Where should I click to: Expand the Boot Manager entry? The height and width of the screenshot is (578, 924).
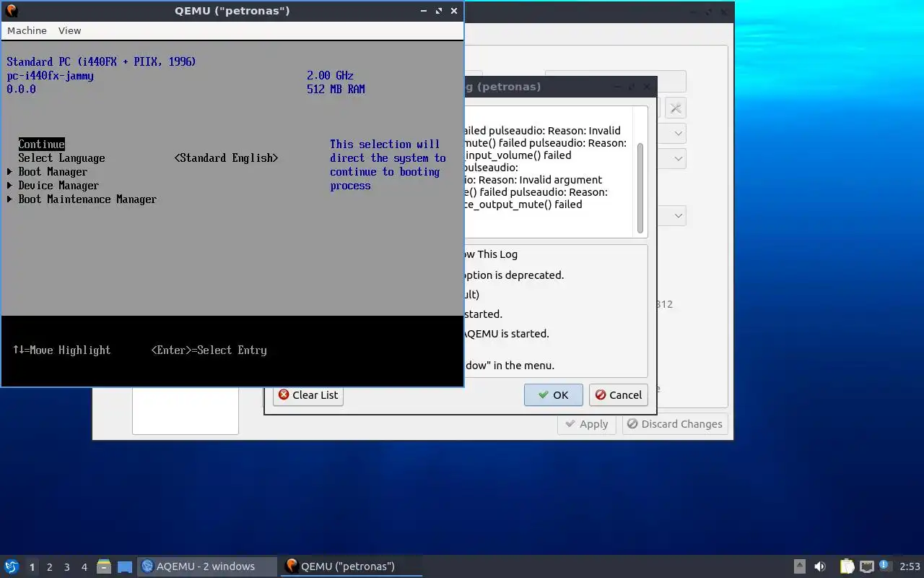[53, 171]
